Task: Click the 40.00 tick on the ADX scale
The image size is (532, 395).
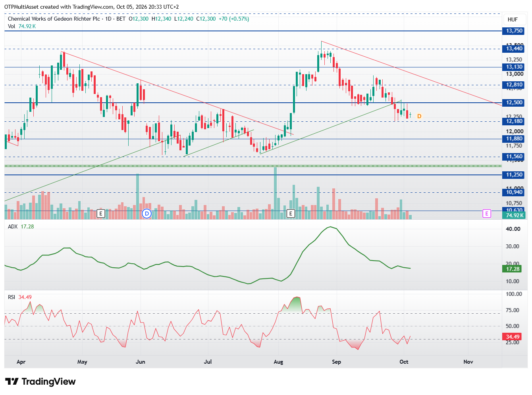Action: (513, 229)
